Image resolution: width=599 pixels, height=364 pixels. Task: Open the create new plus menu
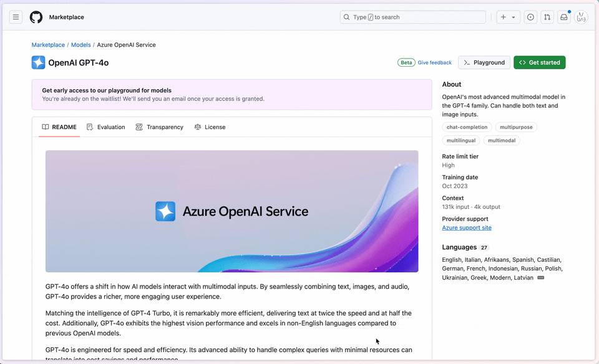(508, 17)
